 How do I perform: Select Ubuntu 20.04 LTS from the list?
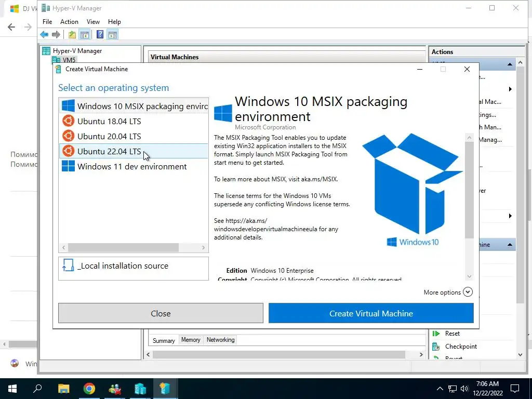tap(134, 136)
